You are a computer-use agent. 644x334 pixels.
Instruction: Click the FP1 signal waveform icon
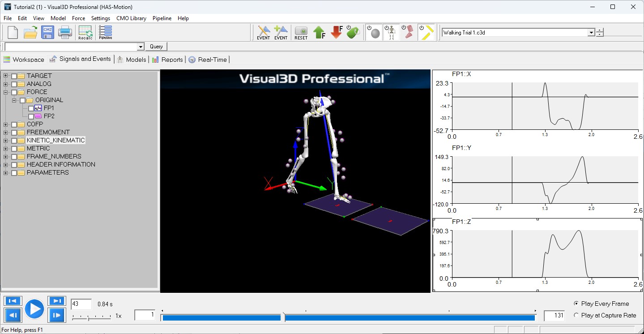click(38, 108)
